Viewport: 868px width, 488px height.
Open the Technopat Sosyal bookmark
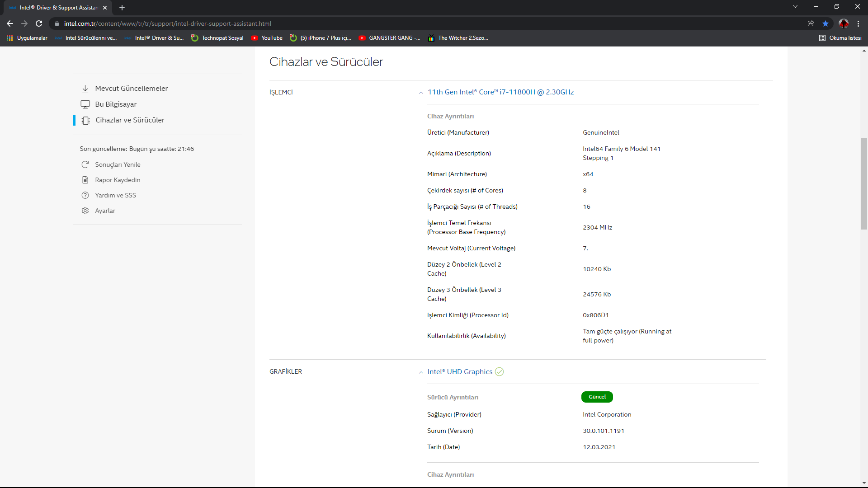[217, 38]
